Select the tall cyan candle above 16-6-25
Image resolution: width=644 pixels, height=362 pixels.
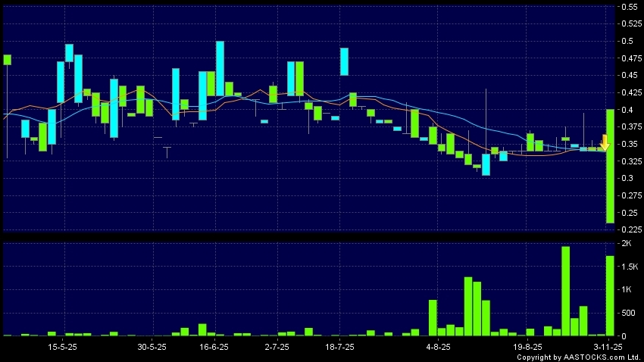220,68
